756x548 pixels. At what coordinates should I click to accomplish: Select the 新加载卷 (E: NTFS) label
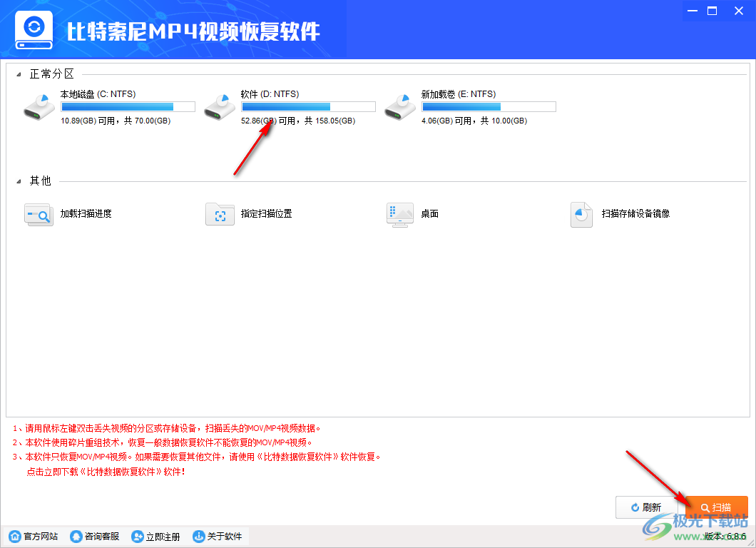459,94
